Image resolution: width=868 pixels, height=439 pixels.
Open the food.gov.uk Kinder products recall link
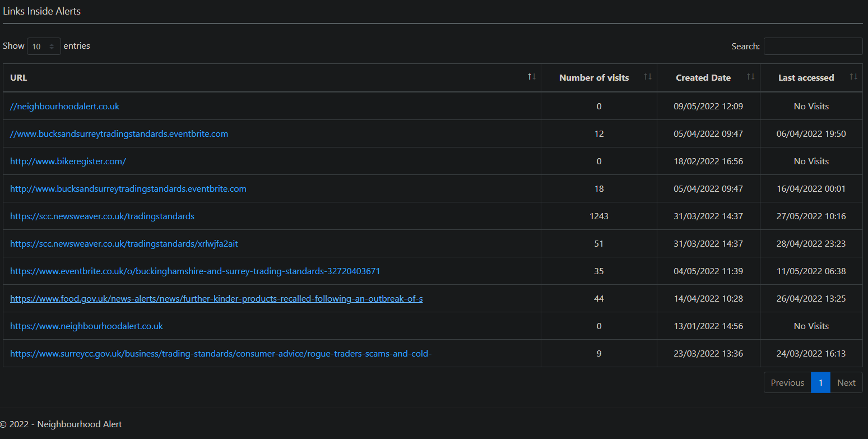click(x=216, y=299)
